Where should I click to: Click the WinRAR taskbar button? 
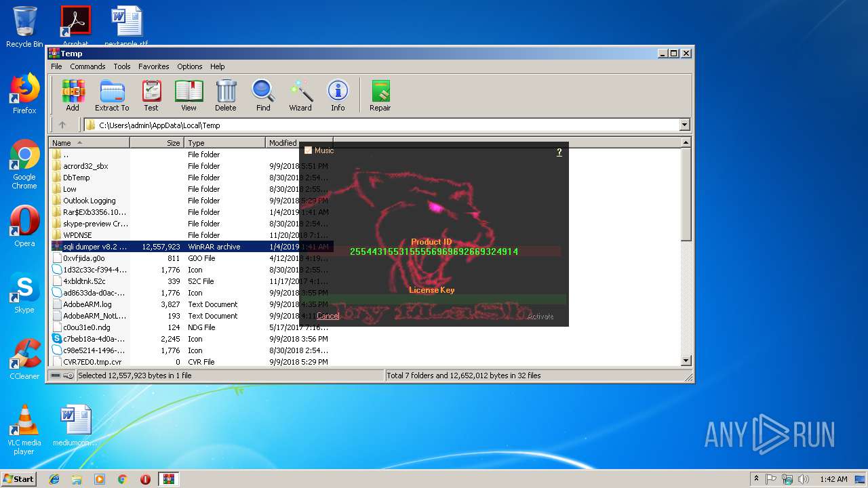tap(168, 479)
